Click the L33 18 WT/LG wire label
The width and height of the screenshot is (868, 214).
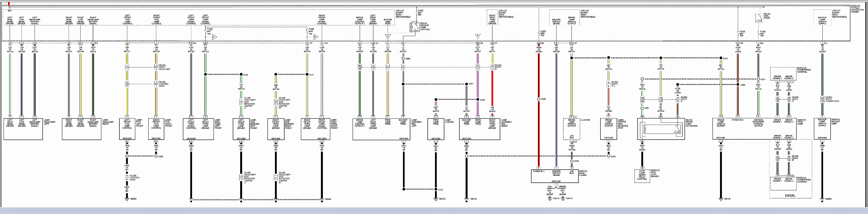10,49
